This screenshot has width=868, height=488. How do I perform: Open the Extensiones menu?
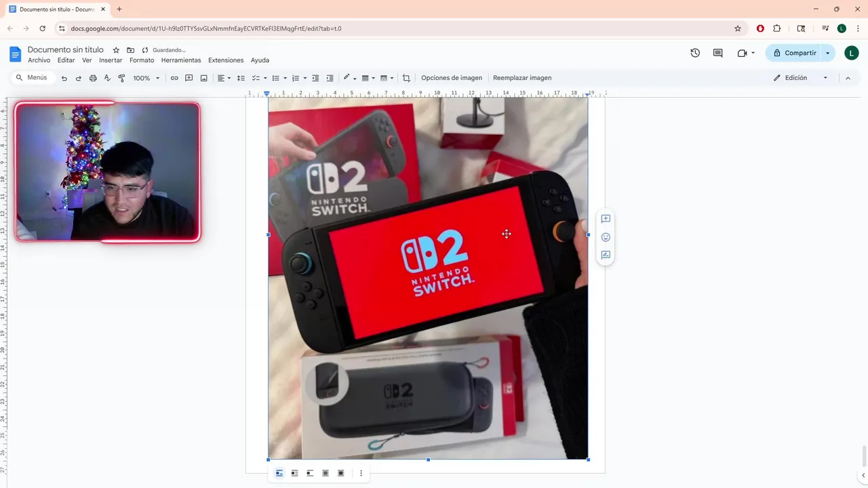[x=226, y=60]
